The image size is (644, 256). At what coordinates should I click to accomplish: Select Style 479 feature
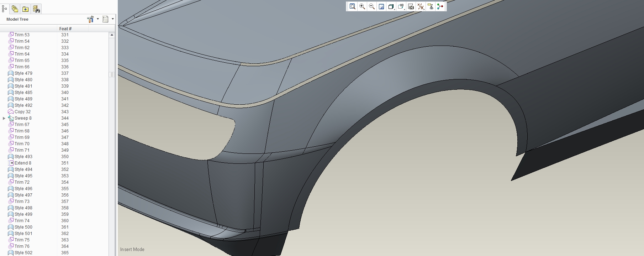point(23,73)
